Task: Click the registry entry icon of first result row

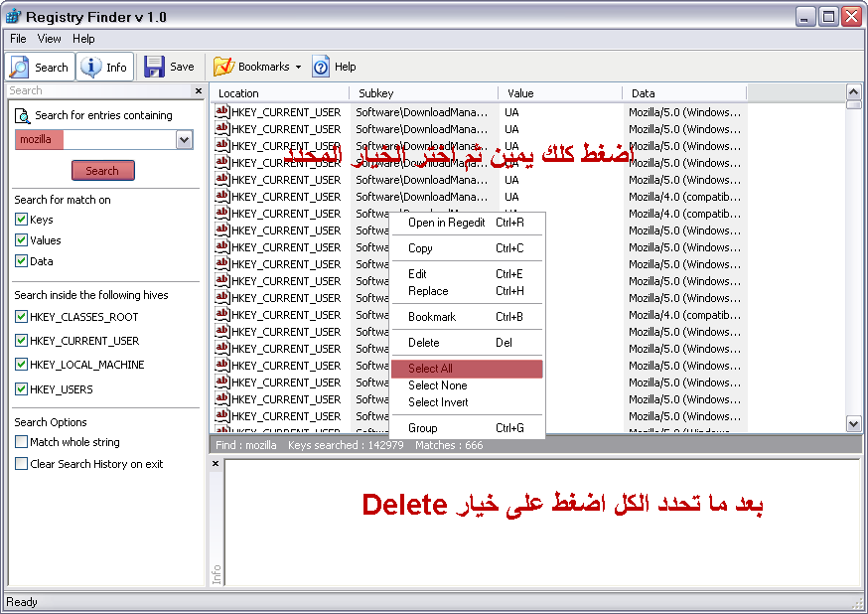Action: 222,112
